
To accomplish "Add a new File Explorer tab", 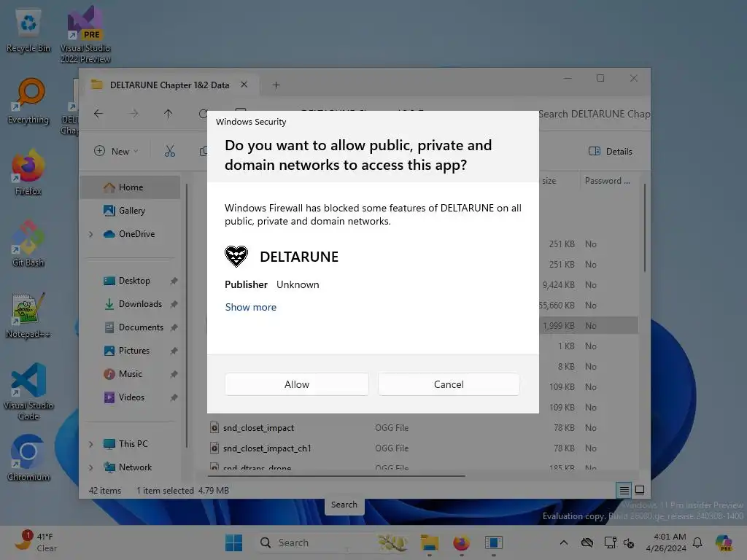I will [x=276, y=85].
